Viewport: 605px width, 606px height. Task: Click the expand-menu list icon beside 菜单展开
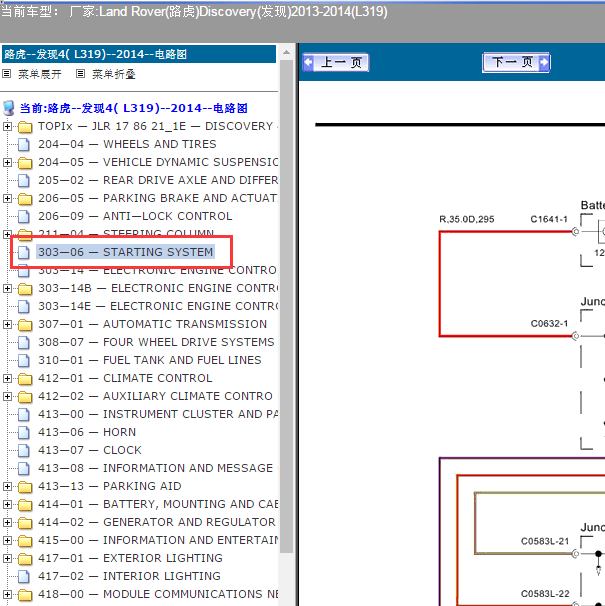(x=7, y=73)
